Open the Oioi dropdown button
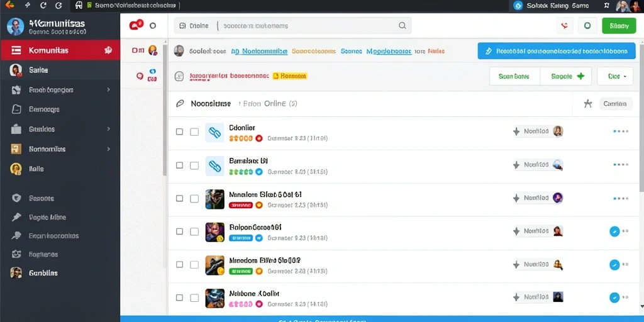 coord(615,76)
